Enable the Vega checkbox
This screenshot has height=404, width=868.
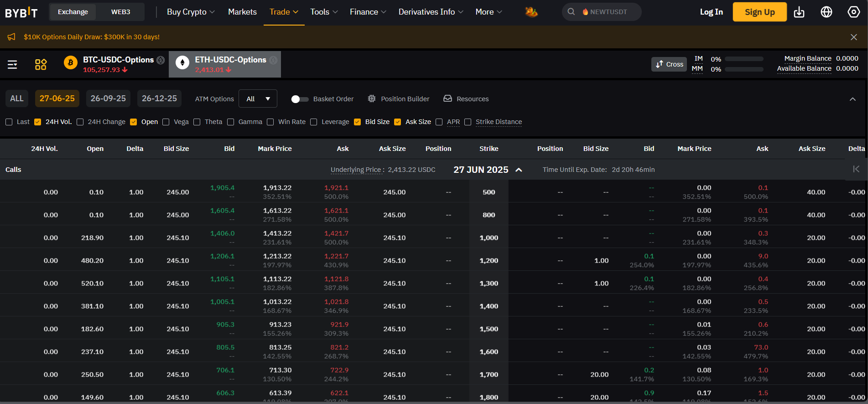click(x=166, y=122)
